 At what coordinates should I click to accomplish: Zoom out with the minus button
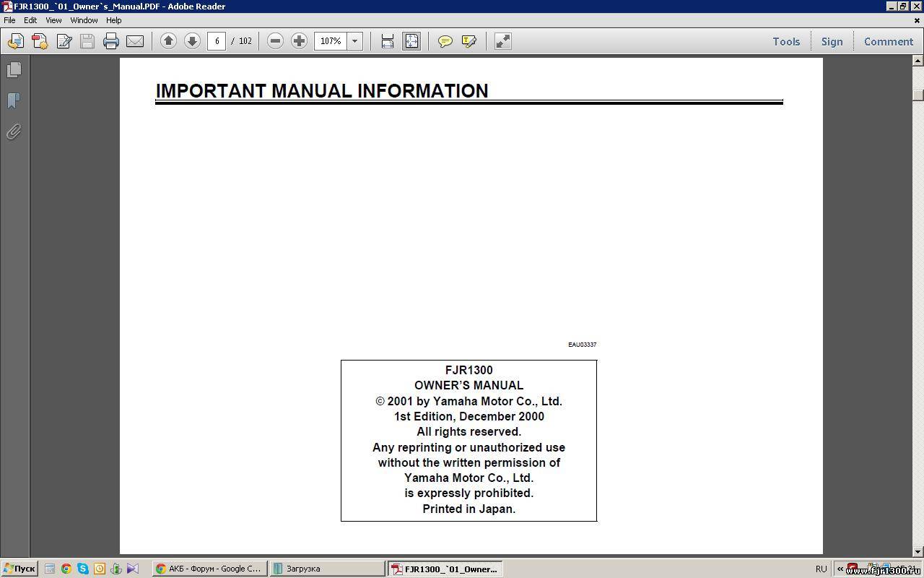coord(275,41)
